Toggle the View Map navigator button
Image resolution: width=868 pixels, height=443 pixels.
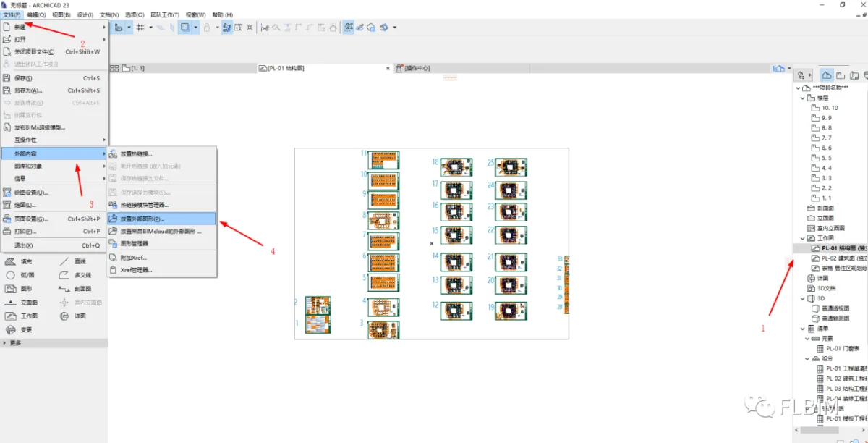[841, 75]
